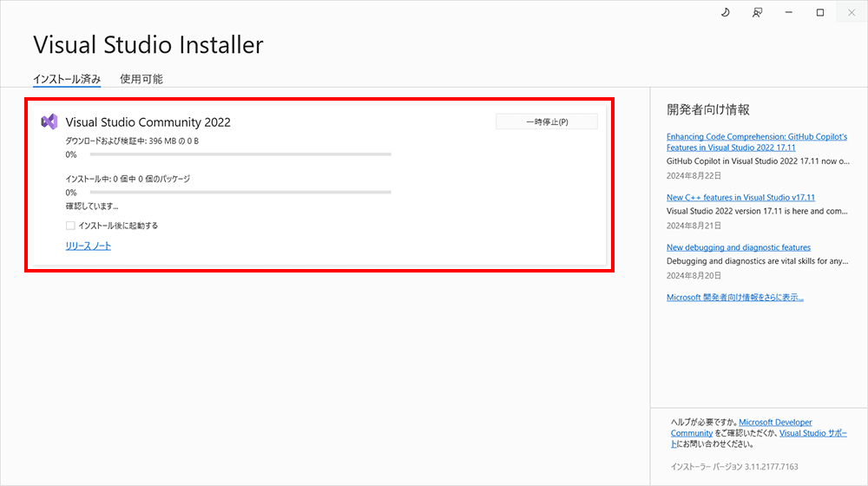Minimize the Visual Studio Installer window

(788, 12)
